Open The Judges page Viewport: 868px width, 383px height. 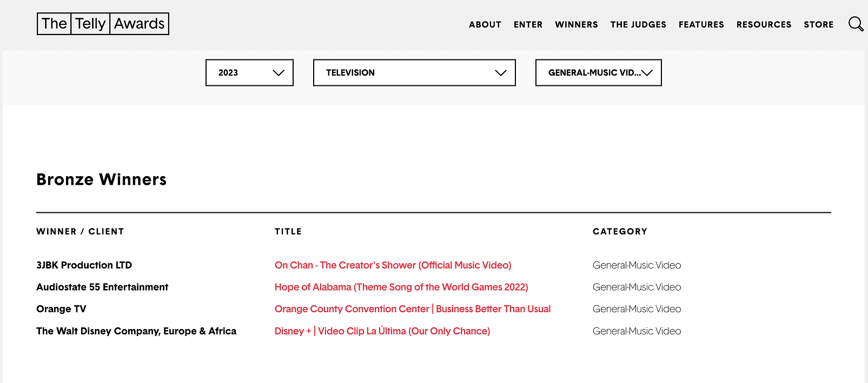[638, 24]
